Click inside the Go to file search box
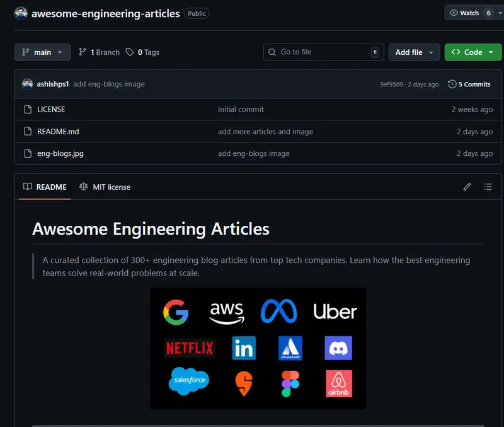Viewport: 504px width, 427px height. (323, 52)
